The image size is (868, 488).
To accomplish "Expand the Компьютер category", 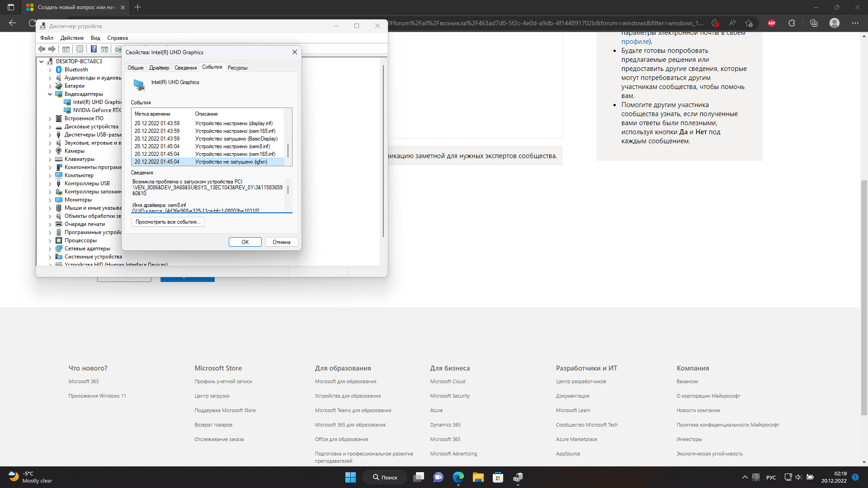I will coord(50,175).
